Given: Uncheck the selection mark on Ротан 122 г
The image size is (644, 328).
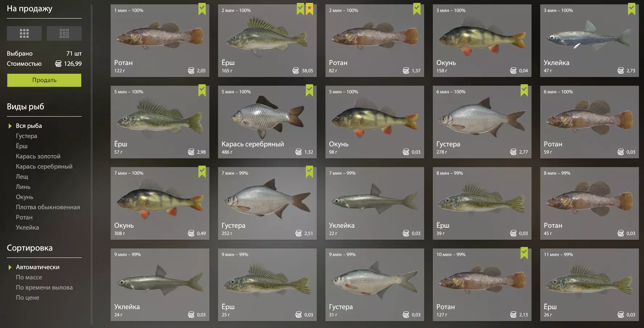Looking at the screenshot, I should click(x=202, y=9).
